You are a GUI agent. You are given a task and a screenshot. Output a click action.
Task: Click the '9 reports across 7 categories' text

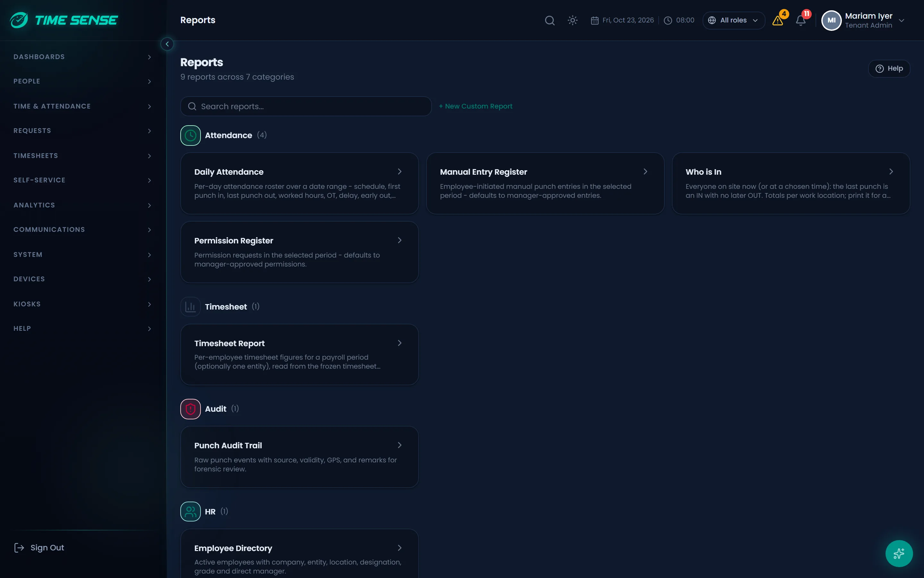pyautogui.click(x=237, y=77)
